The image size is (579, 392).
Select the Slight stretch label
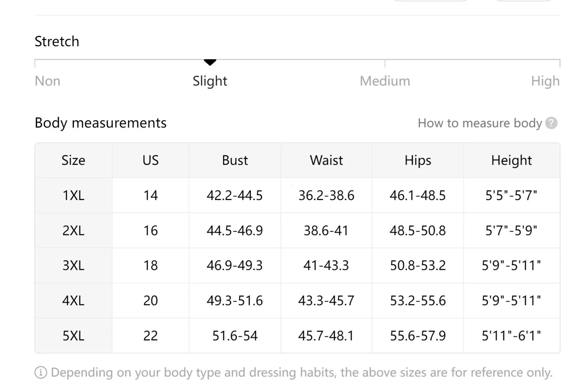click(x=210, y=81)
